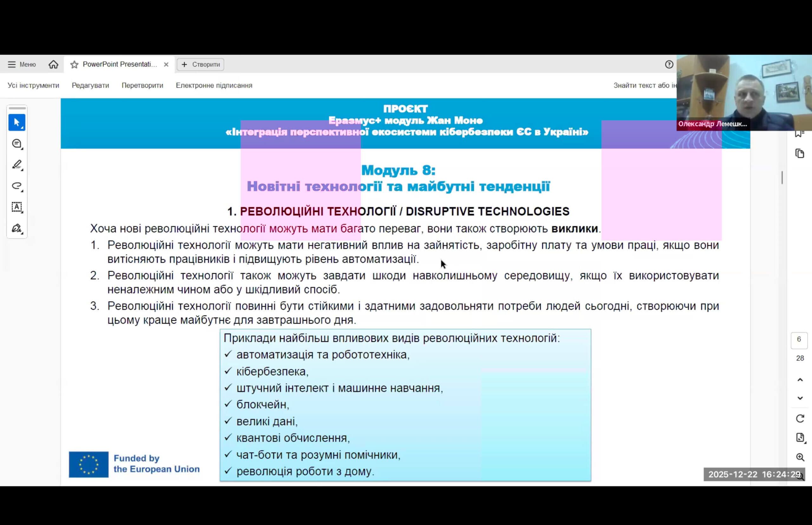Open page display options dropdown icon
Screen dimensions: 812x525
click(800, 438)
